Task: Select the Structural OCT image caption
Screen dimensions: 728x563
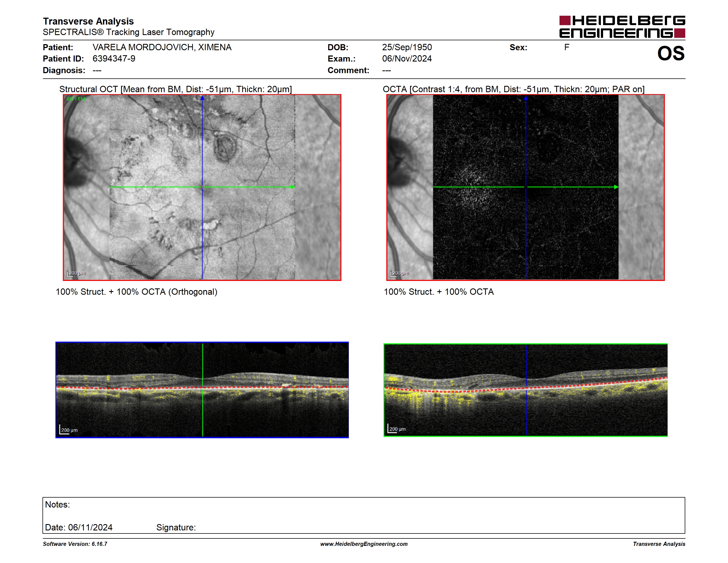Action: point(176,89)
